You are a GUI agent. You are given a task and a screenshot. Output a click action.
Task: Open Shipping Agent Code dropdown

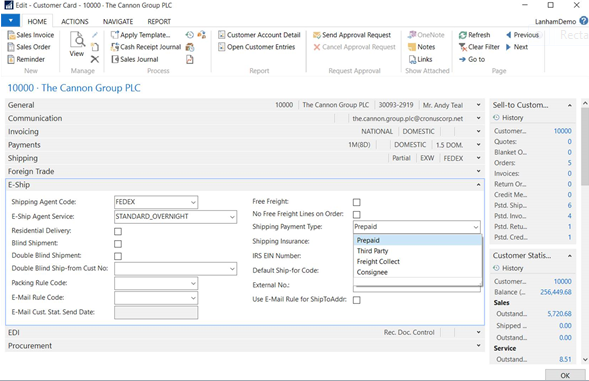coord(193,202)
